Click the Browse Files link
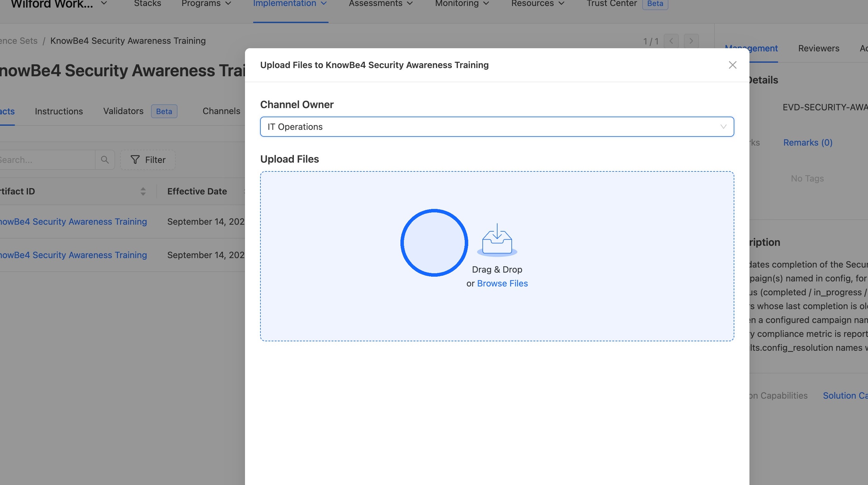This screenshot has width=868, height=485. click(502, 284)
